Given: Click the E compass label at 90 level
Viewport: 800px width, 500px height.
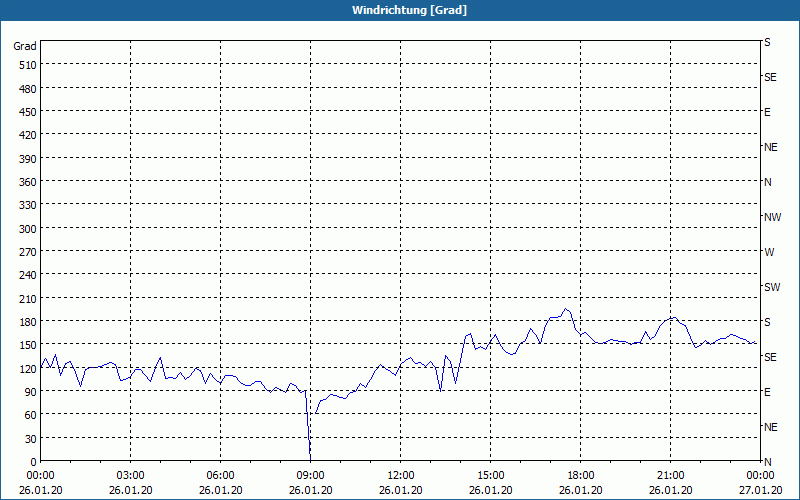Looking at the screenshot, I should (767, 392).
